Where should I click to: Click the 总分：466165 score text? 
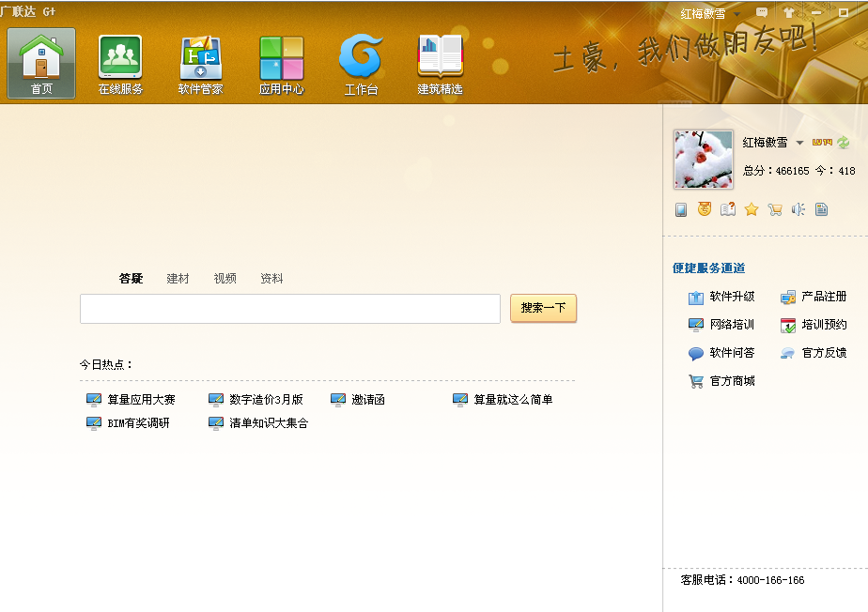click(776, 171)
